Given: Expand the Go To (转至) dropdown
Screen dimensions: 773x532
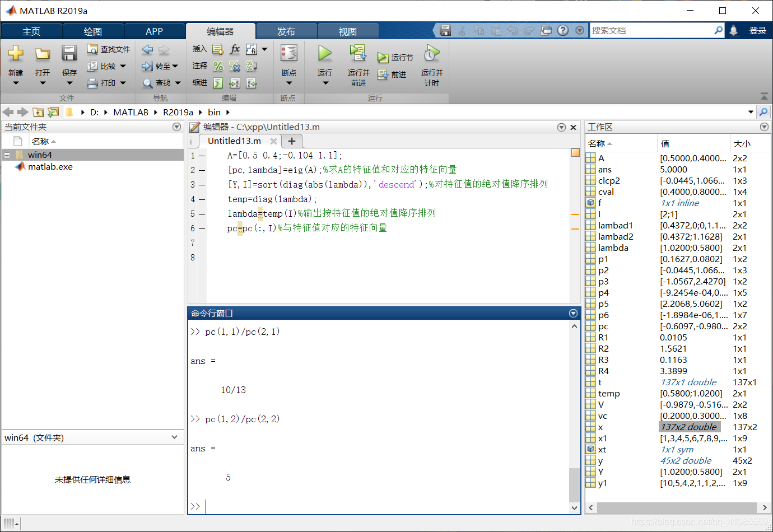Looking at the screenshot, I should (x=175, y=66).
